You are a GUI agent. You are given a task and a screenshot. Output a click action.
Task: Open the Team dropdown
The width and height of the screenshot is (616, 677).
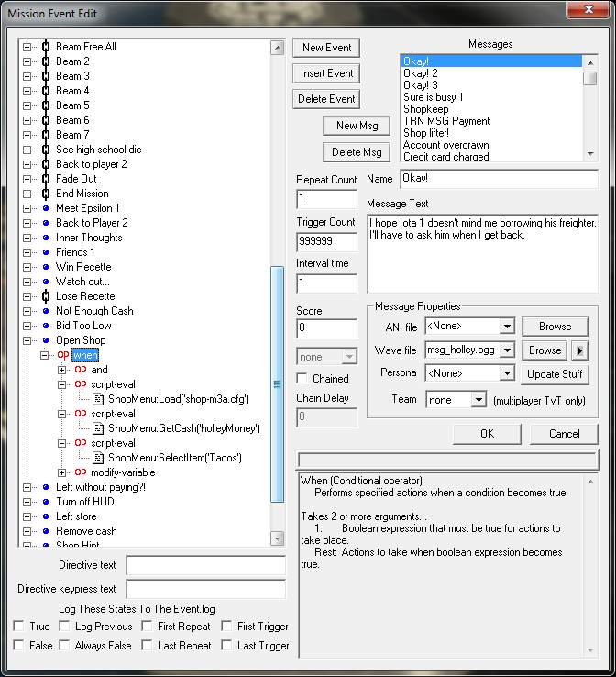(x=478, y=400)
